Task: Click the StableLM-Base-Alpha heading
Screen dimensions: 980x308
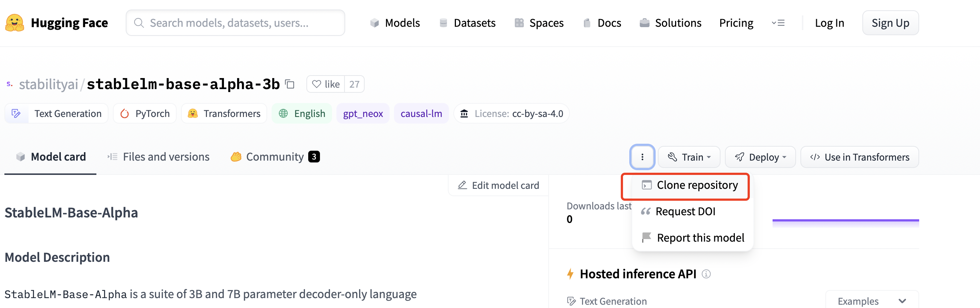Action: coord(71,212)
